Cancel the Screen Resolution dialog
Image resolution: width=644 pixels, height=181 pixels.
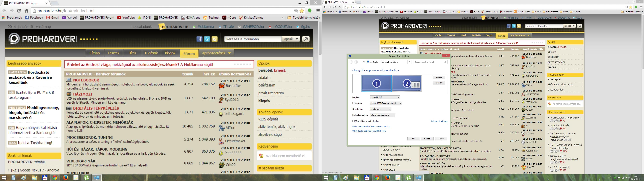427,139
